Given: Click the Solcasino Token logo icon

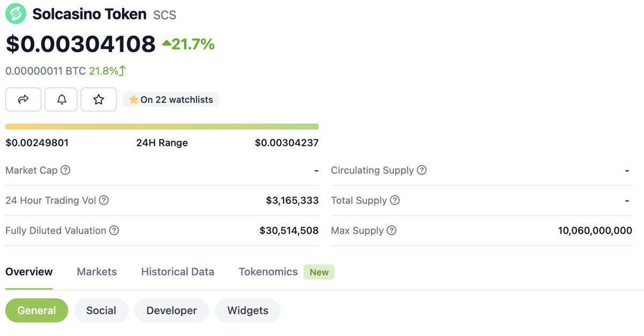Looking at the screenshot, I should (x=16, y=13).
